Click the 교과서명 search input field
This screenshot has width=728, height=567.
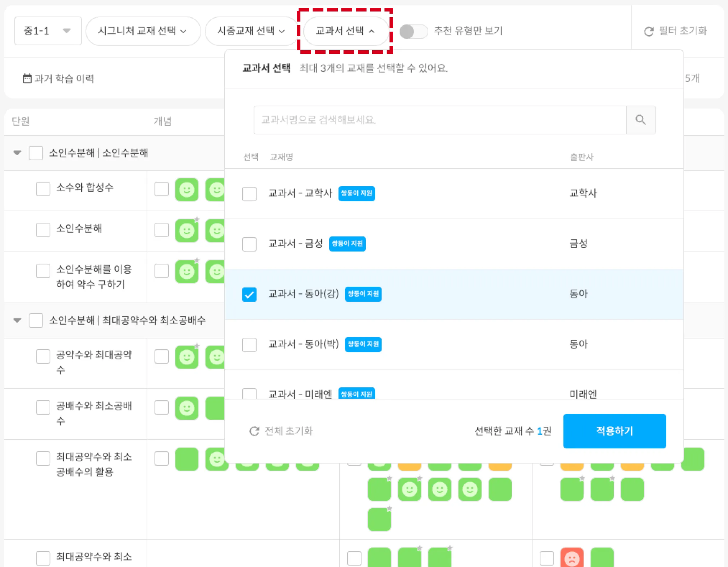439,120
